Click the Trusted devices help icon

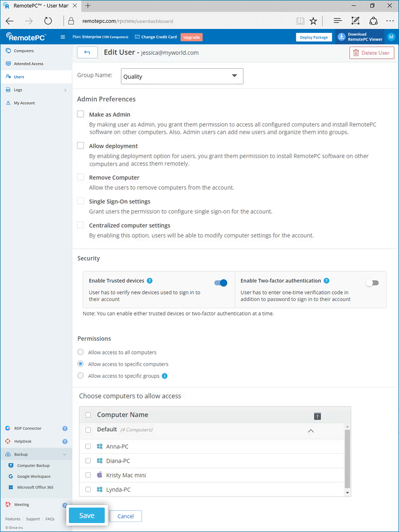150,281
